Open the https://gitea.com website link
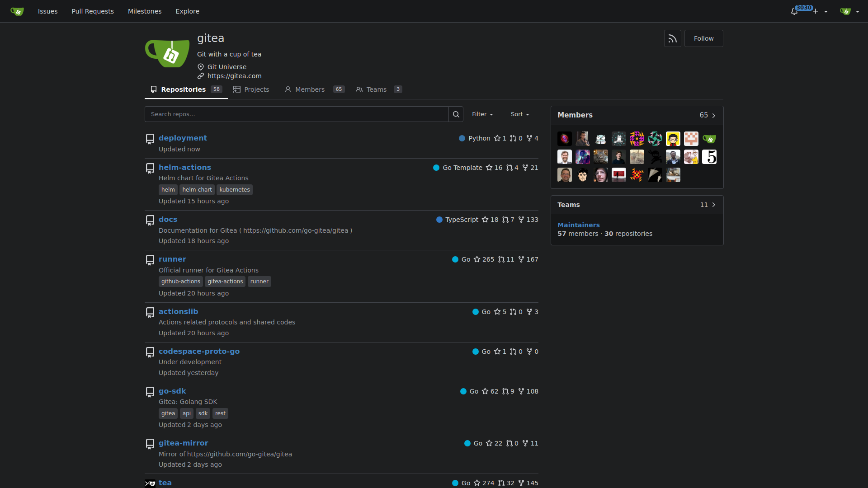The height and width of the screenshot is (488, 868). [x=234, y=76]
